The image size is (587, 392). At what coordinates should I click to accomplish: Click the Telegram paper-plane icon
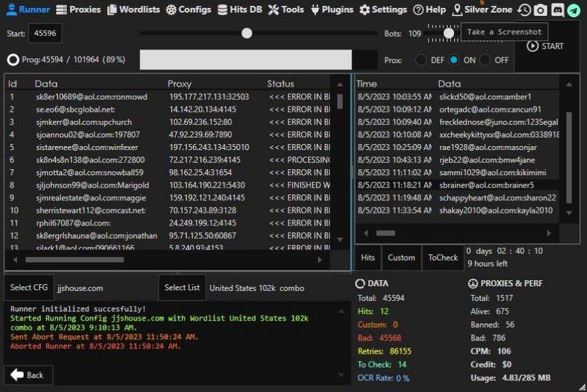point(574,10)
